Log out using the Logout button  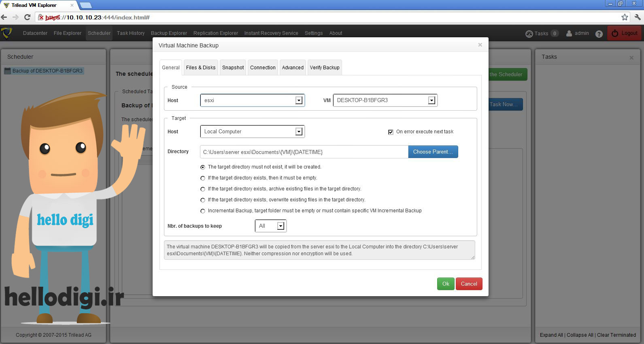(624, 33)
